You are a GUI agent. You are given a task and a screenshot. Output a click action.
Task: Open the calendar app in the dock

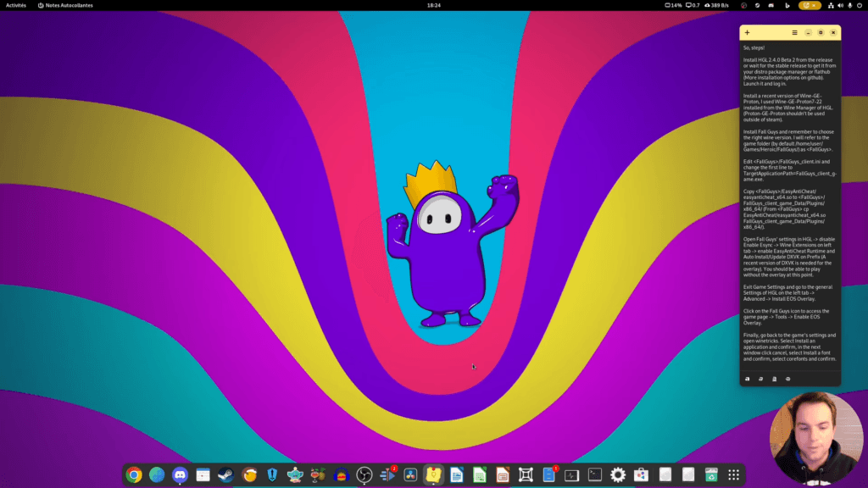(x=203, y=474)
